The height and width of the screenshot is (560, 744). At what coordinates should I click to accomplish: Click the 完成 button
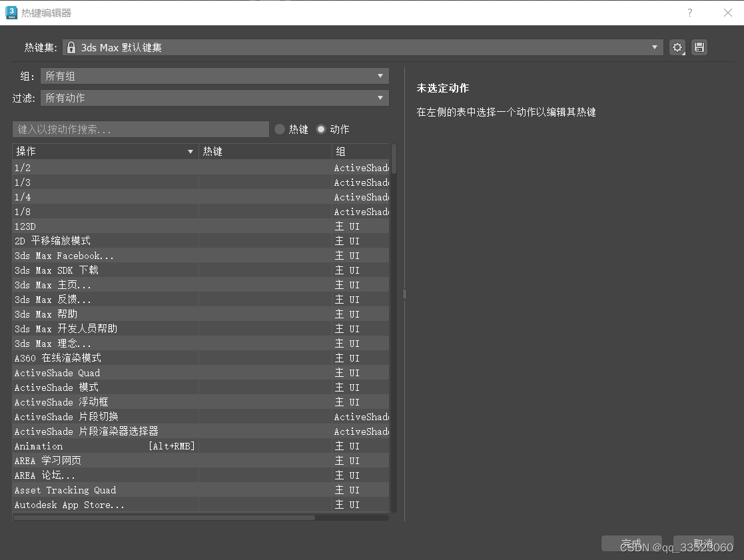click(x=631, y=543)
